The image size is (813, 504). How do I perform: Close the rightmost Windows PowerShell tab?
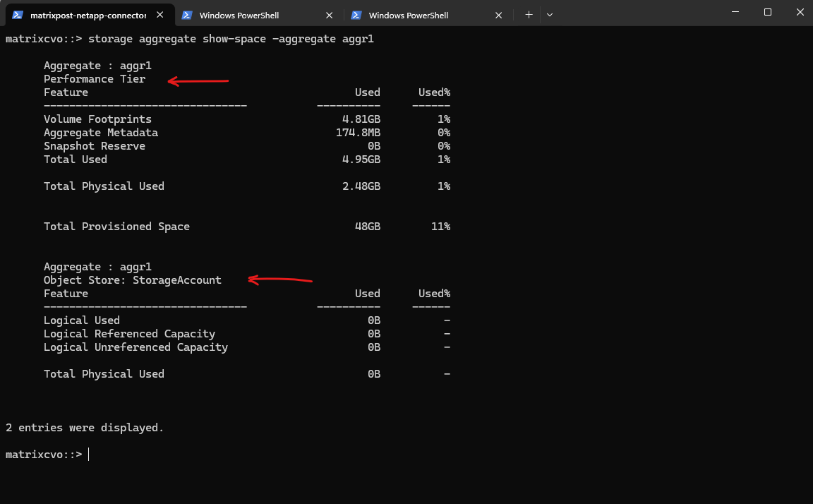coord(499,15)
